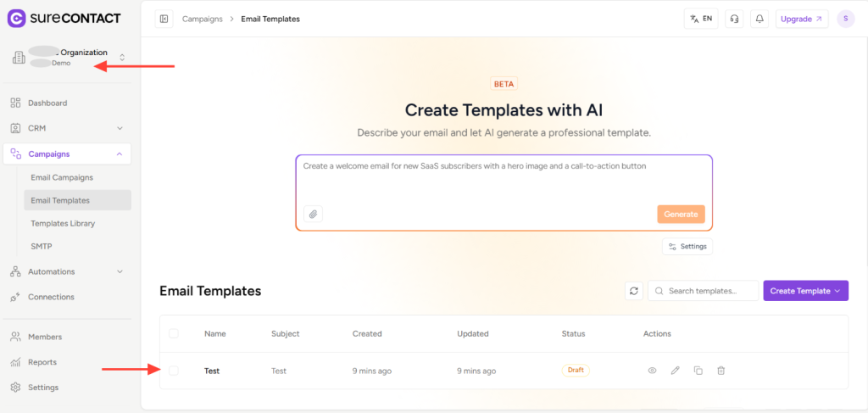The image size is (868, 413).
Task: Click the support headset icon
Action: tap(734, 19)
